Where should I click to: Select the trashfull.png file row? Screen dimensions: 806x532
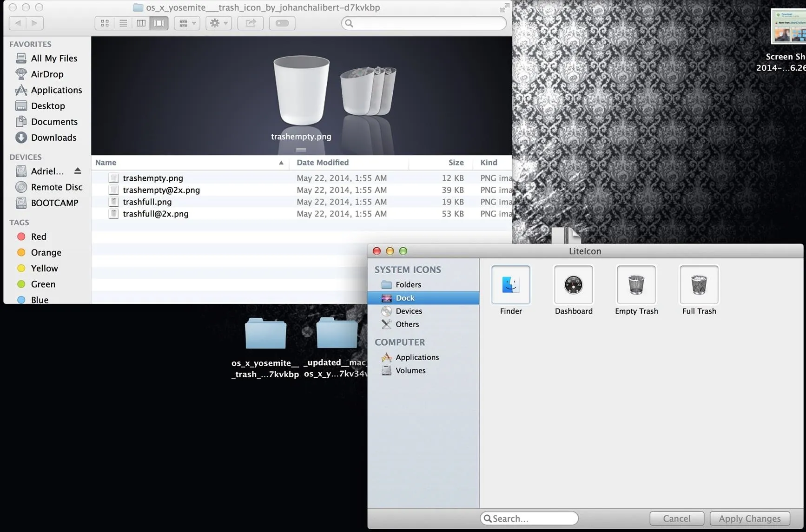[302, 202]
